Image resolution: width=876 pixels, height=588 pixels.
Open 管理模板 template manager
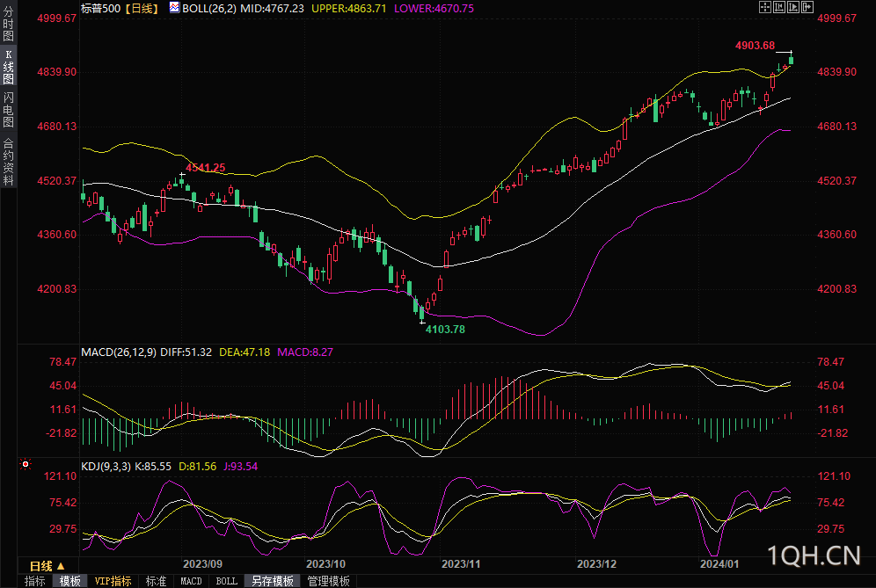[x=328, y=581]
